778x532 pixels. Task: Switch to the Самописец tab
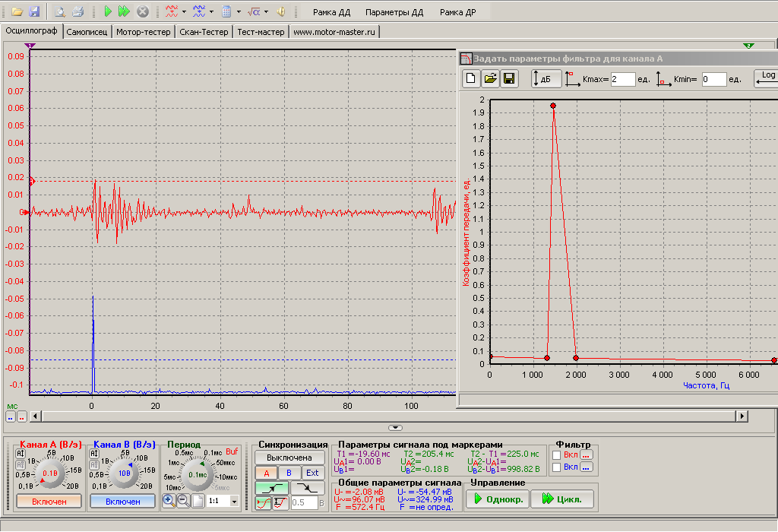[x=87, y=32]
